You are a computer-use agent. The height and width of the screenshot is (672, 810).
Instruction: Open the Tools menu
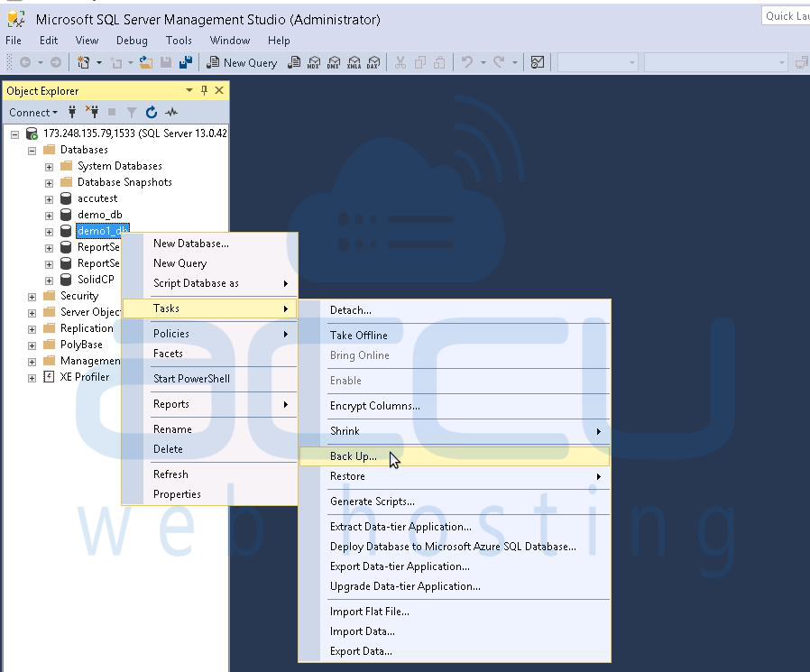(179, 41)
